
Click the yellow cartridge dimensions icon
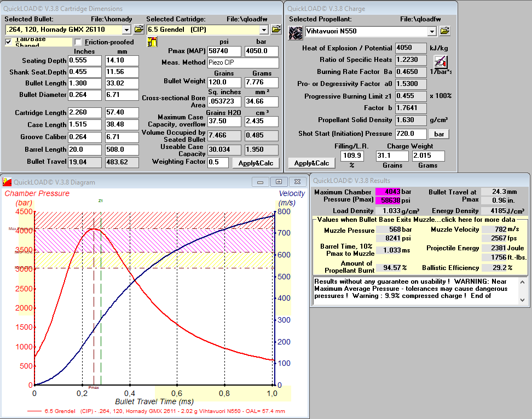tap(152, 42)
